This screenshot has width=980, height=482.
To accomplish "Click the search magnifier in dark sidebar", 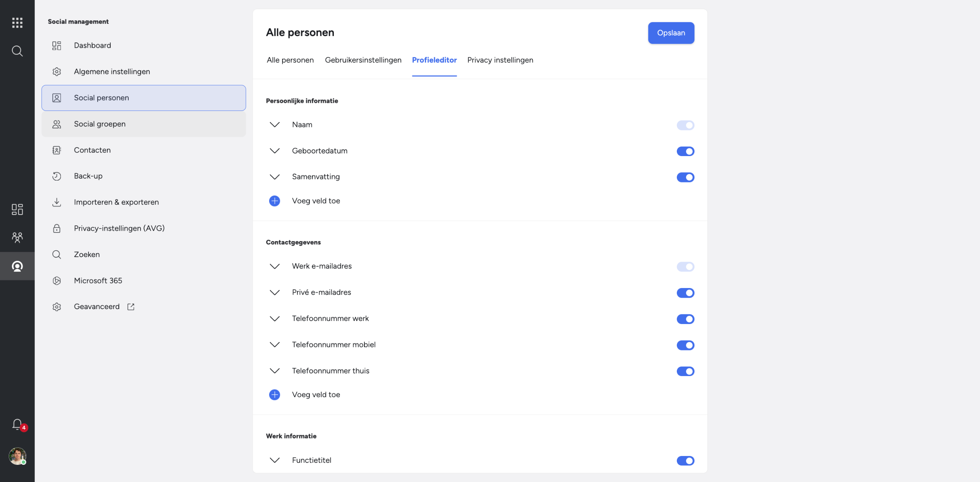I will pos(17,51).
